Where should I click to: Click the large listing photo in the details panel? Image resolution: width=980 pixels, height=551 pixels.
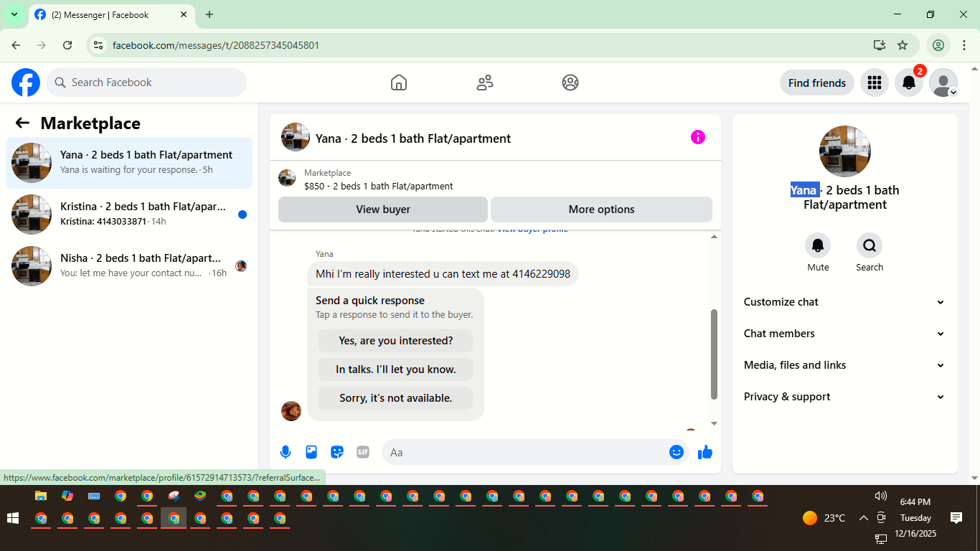tap(845, 151)
